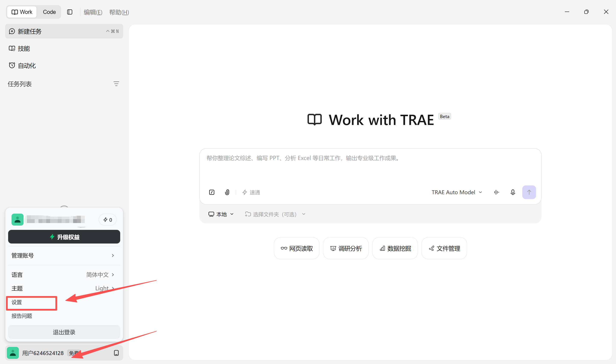
Task: Click the 任务列表 heading
Action: 20,84
